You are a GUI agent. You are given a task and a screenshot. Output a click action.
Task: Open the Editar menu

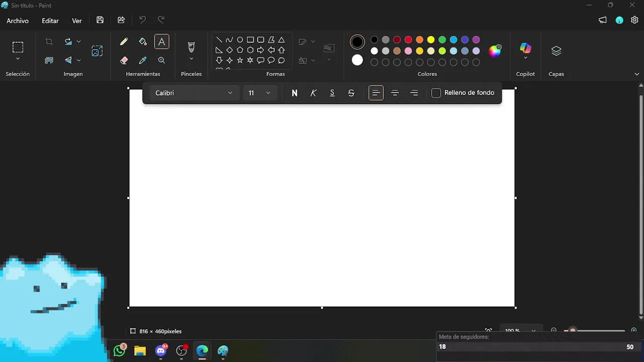pos(50,21)
